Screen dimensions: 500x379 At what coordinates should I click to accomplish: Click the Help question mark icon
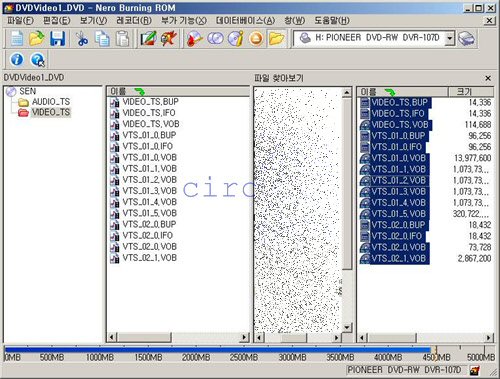37,60
